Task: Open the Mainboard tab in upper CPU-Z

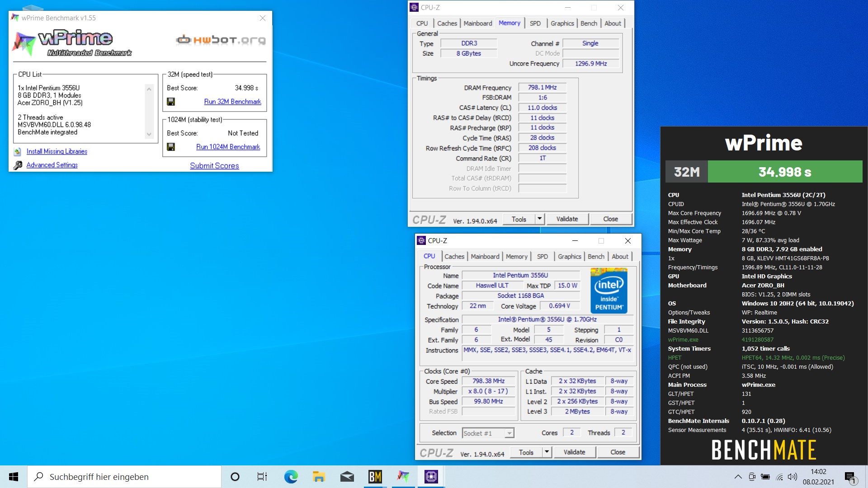Action: [478, 23]
